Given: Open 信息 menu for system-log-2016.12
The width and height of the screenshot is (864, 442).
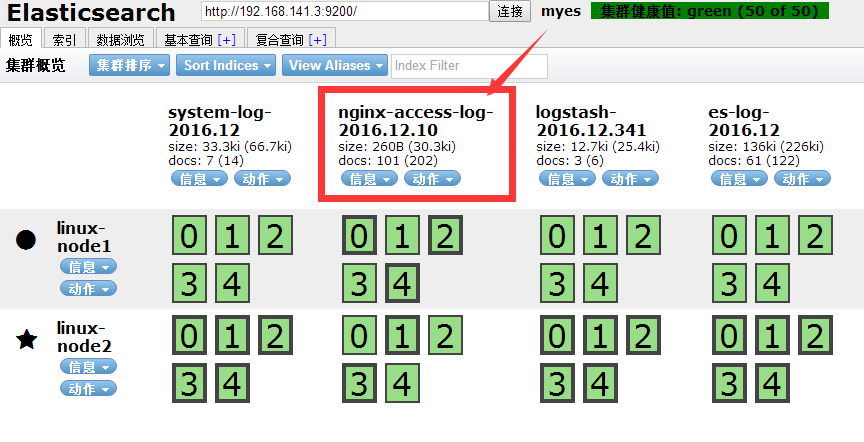Looking at the screenshot, I should 199,179.
